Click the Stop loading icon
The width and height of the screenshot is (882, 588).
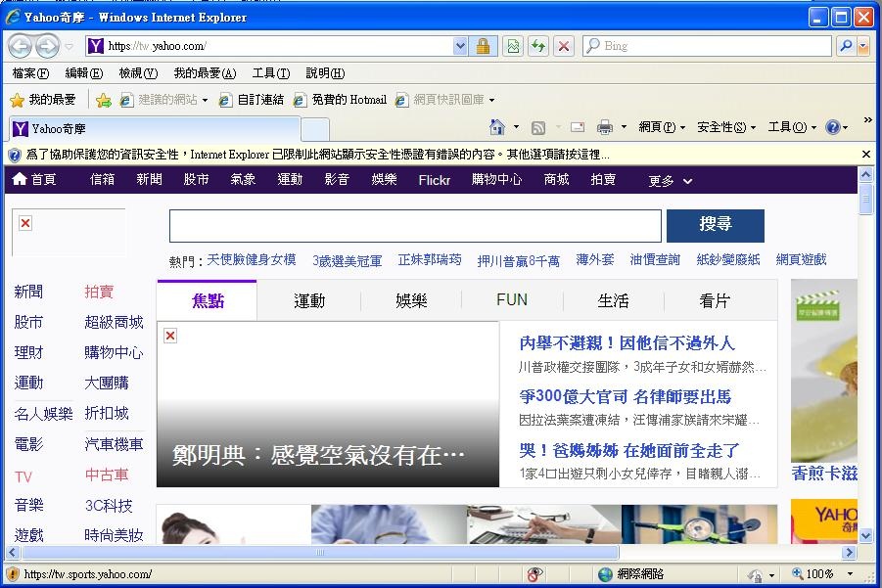coord(564,46)
